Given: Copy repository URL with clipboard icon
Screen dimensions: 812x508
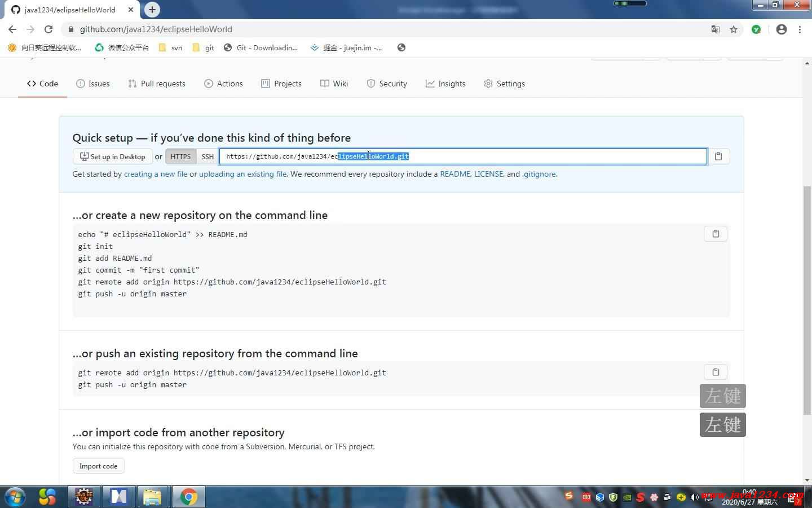Looking at the screenshot, I should click(x=718, y=156).
